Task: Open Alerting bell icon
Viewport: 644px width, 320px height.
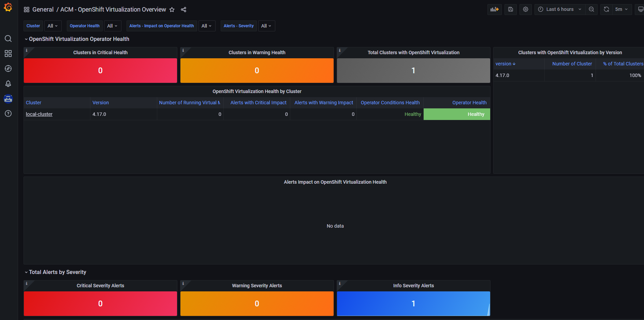Action: [x=8, y=83]
